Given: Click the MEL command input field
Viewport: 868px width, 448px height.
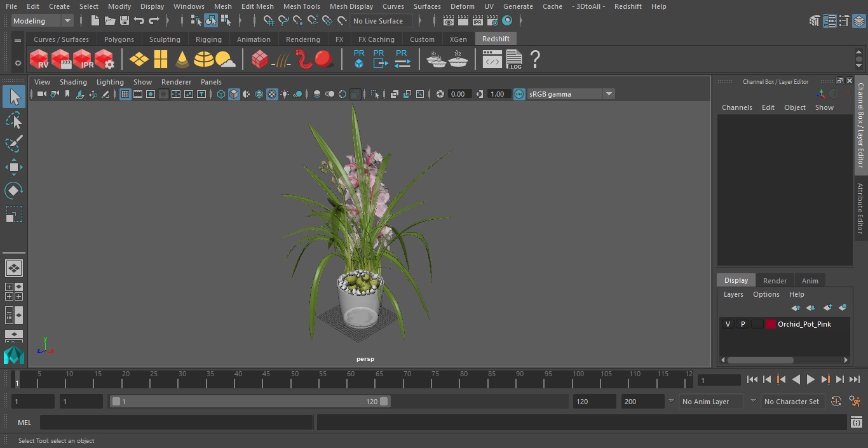Looking at the screenshot, I should click(x=176, y=423).
